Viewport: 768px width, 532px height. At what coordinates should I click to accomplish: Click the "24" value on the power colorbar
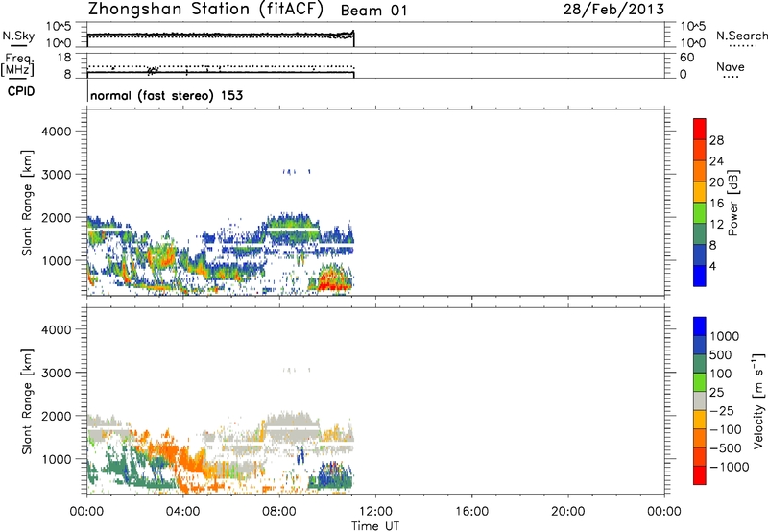tap(716, 161)
